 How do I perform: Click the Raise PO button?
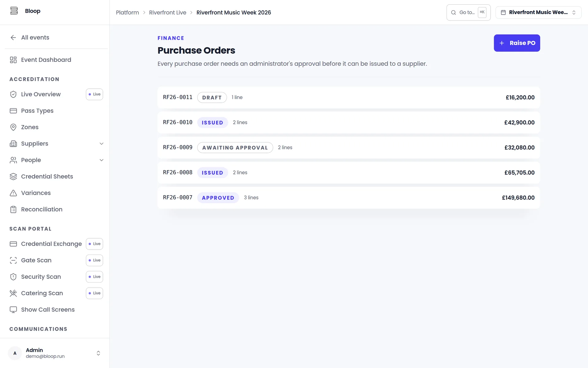point(517,43)
